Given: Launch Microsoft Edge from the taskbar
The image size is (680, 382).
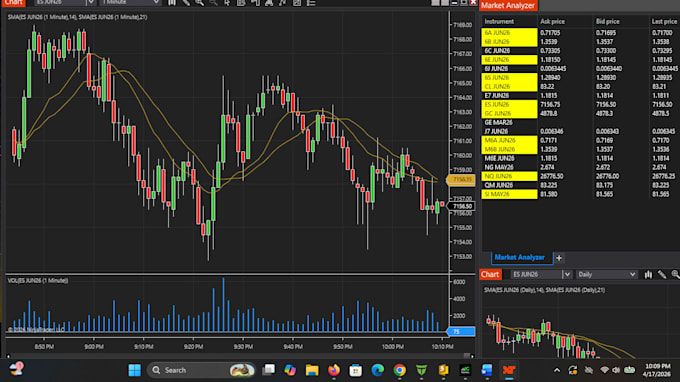Looking at the screenshot, I should 377,370.
